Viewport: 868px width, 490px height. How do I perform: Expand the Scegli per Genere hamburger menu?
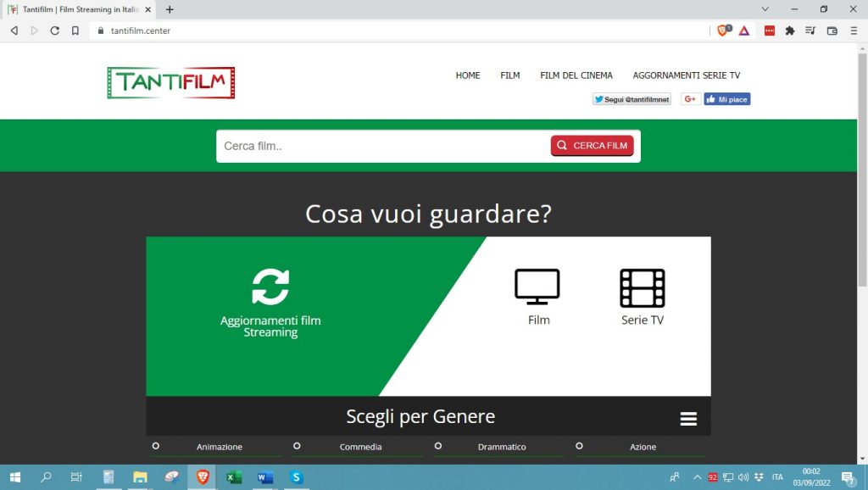tap(688, 419)
